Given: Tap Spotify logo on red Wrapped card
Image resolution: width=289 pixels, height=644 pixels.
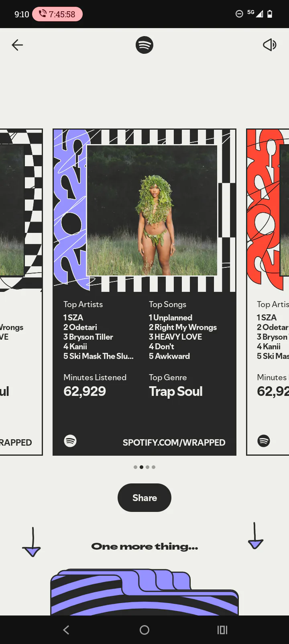Looking at the screenshot, I should pyautogui.click(x=264, y=441).
